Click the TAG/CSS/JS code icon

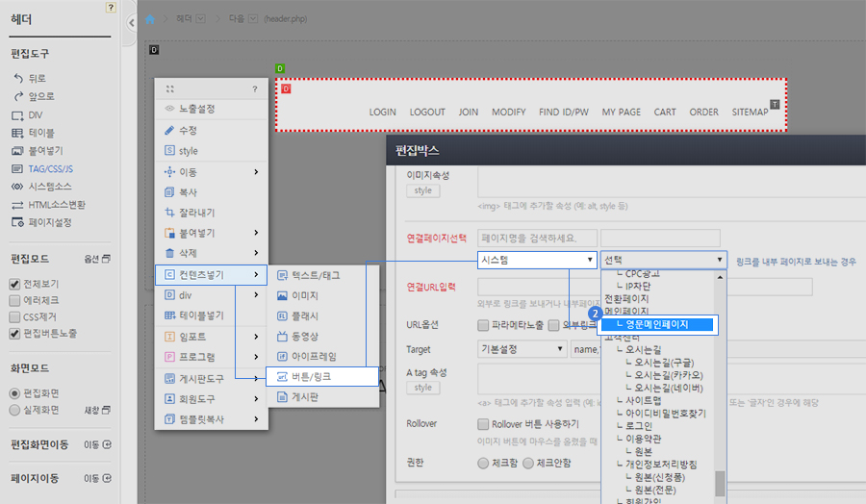coord(17,168)
